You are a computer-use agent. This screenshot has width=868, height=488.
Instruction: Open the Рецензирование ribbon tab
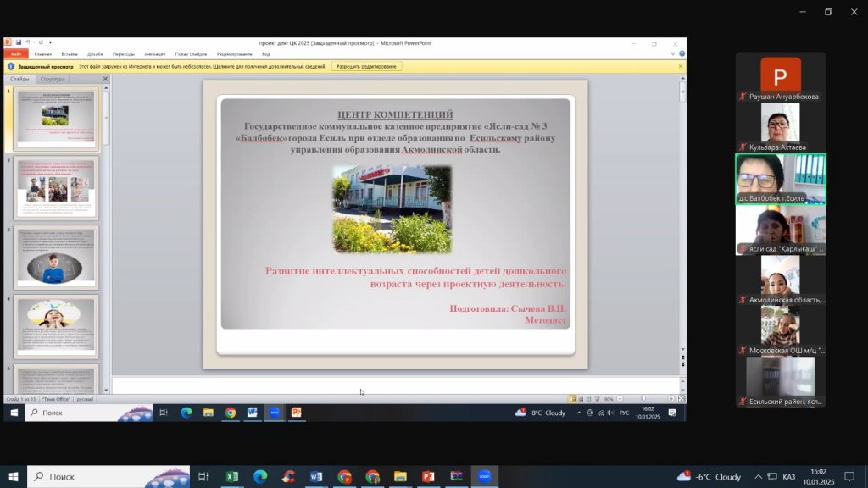tap(234, 54)
